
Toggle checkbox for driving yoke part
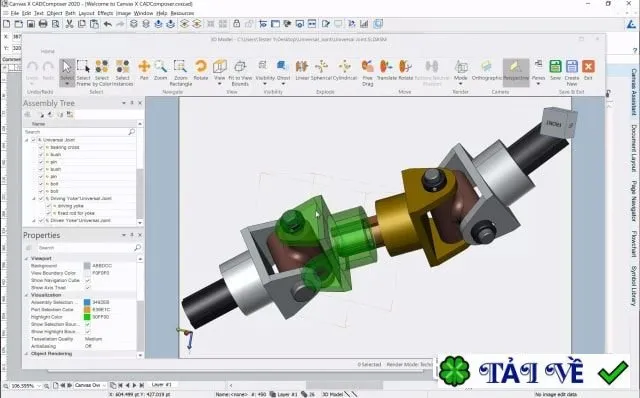tap(49, 206)
